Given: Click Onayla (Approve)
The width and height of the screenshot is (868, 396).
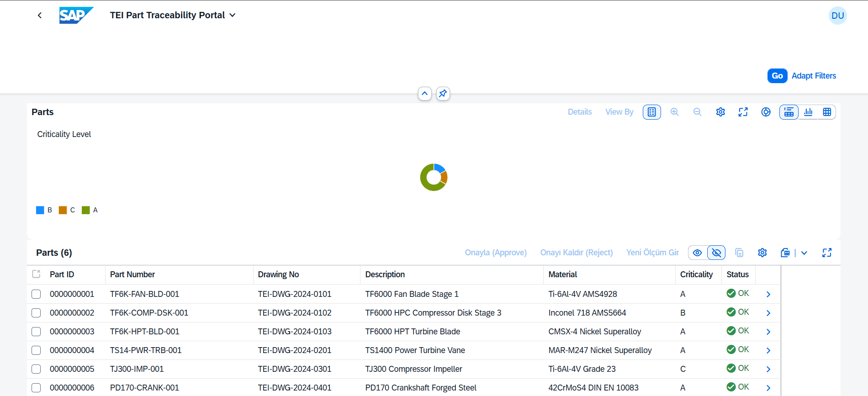Looking at the screenshot, I should pyautogui.click(x=496, y=253).
